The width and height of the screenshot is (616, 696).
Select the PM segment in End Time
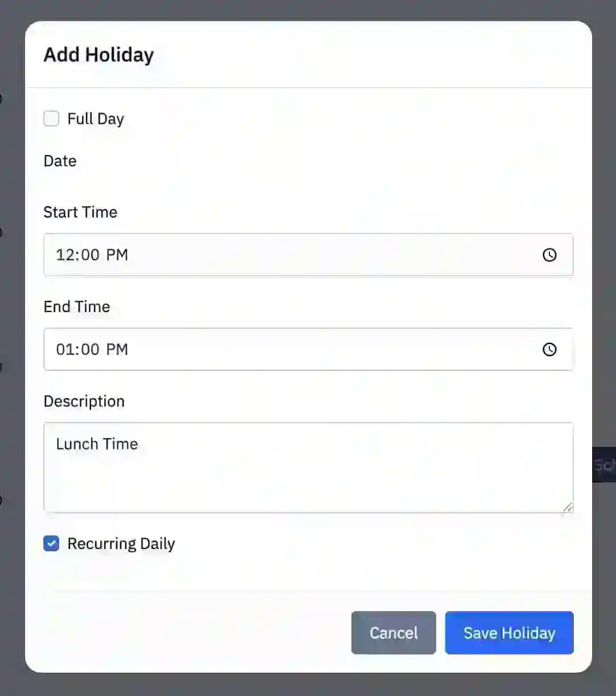click(x=117, y=349)
